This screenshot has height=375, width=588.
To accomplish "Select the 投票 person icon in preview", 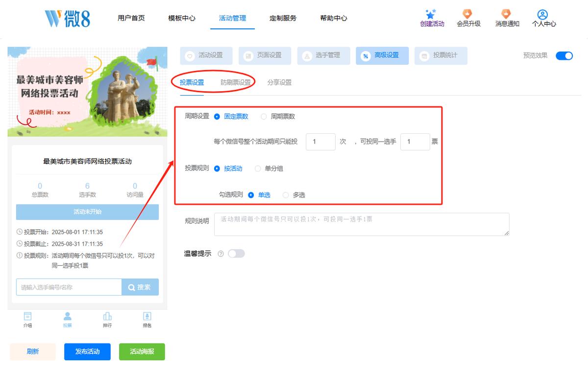I will click(x=68, y=316).
